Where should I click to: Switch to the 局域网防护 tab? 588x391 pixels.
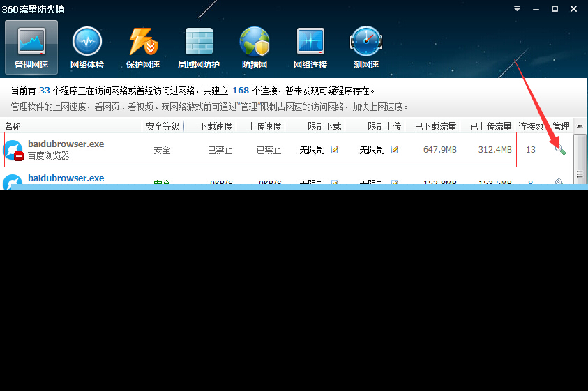199,47
